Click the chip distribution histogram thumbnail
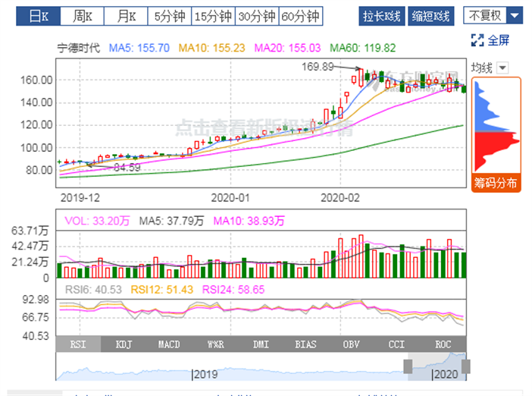The width and height of the screenshot is (532, 396). [496, 126]
